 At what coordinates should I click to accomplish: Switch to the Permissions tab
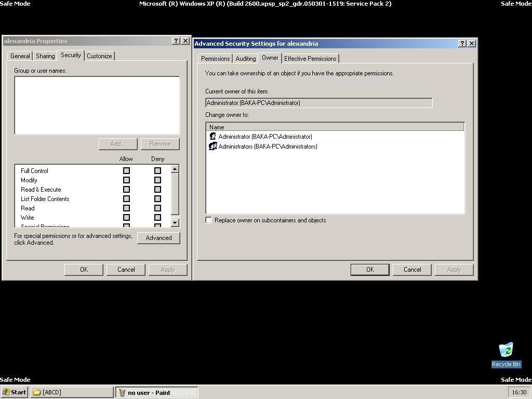click(x=215, y=58)
